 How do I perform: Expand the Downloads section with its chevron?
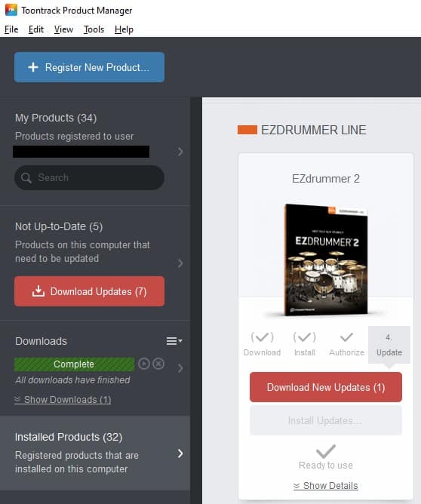180,368
